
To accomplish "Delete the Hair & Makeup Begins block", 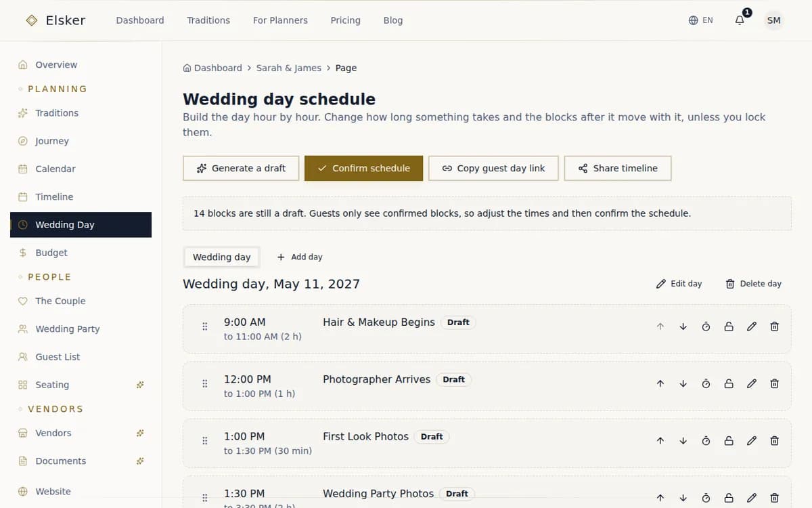I will click(775, 326).
